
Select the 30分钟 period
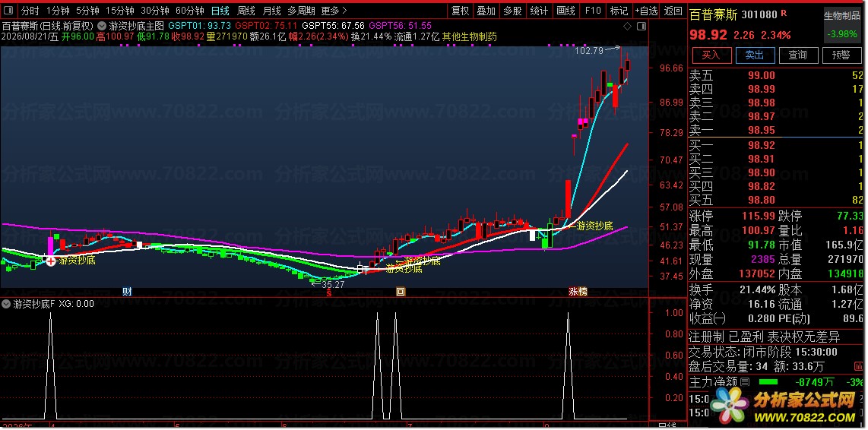click(x=154, y=11)
